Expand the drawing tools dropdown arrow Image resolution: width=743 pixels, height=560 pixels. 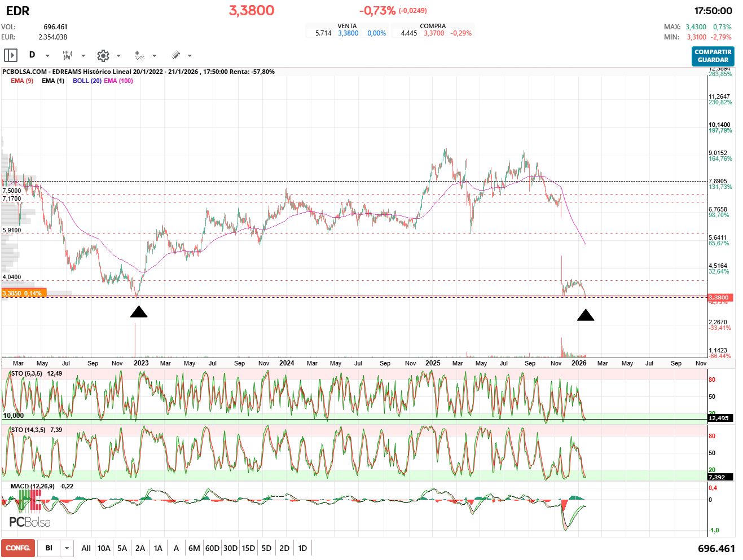pyautogui.click(x=190, y=56)
